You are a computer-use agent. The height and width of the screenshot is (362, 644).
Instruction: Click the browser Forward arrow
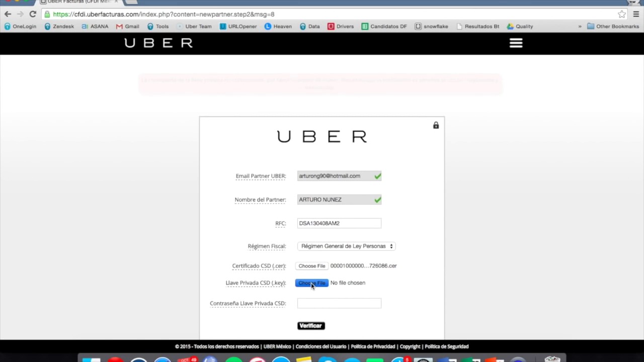pos(20,14)
